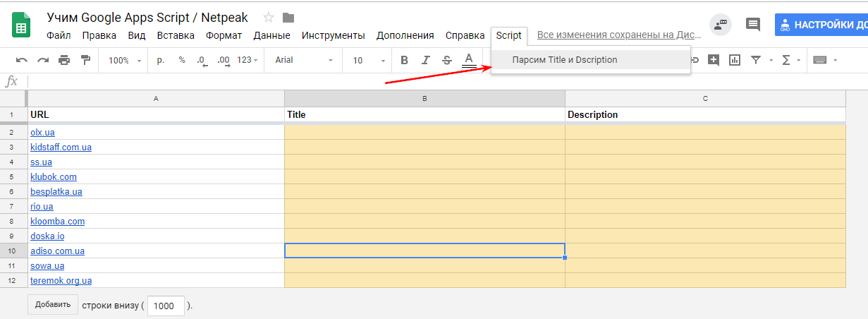The image size is (868, 319).
Task: Open the 100% zoom dropdown
Action: click(x=125, y=60)
